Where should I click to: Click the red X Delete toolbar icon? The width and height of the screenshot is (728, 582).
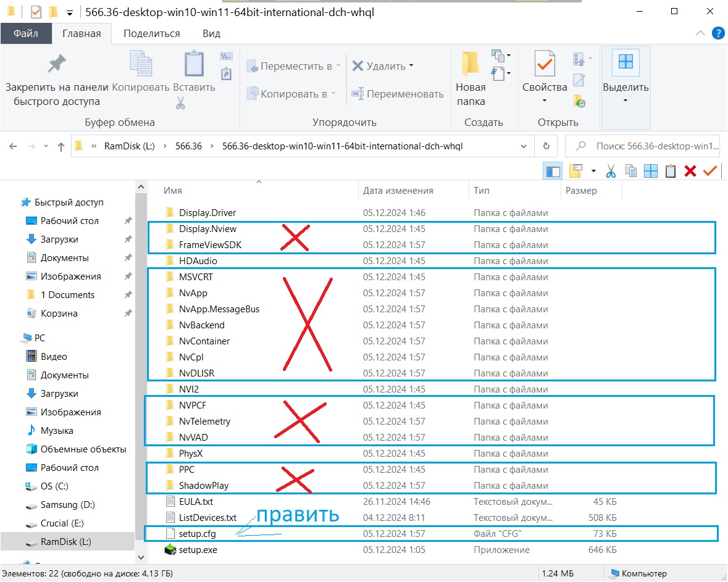690,171
